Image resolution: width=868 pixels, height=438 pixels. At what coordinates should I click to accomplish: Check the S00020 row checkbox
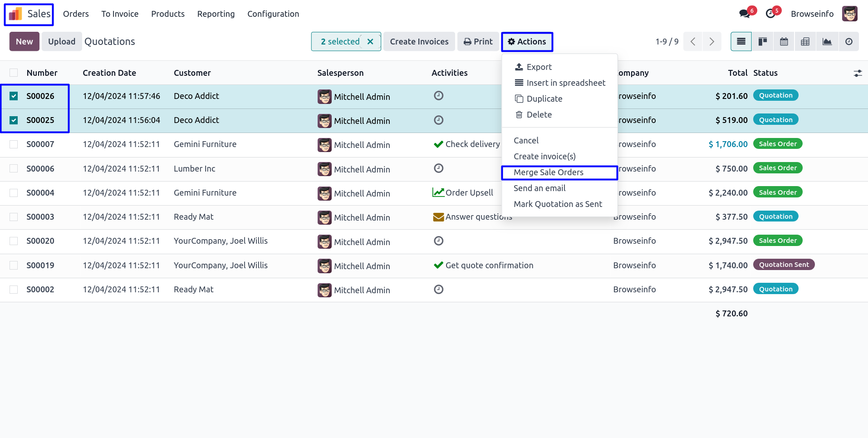coord(14,241)
